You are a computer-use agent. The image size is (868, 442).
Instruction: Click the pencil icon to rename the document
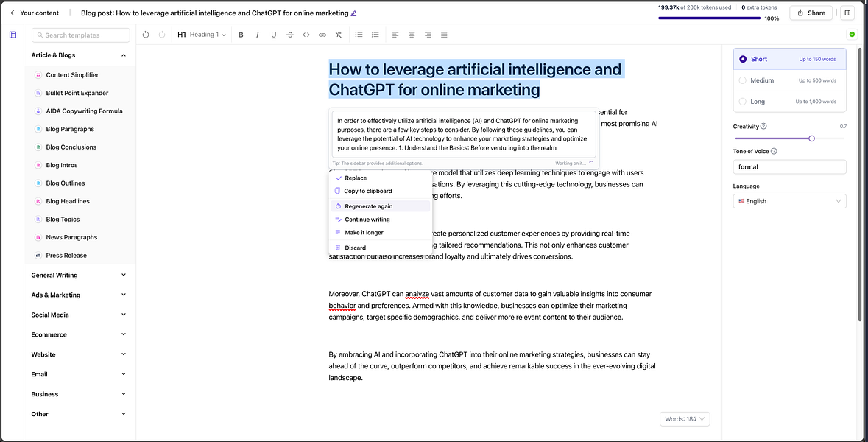tap(353, 13)
